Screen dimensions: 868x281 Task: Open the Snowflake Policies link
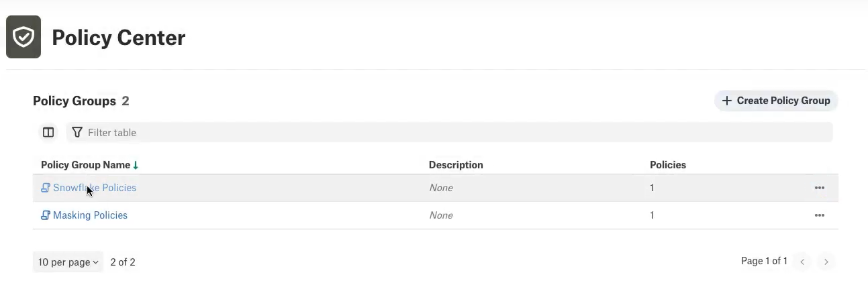click(x=95, y=188)
